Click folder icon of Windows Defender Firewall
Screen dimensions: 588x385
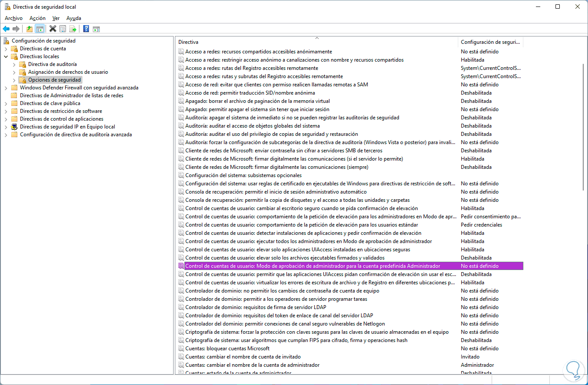click(x=14, y=88)
